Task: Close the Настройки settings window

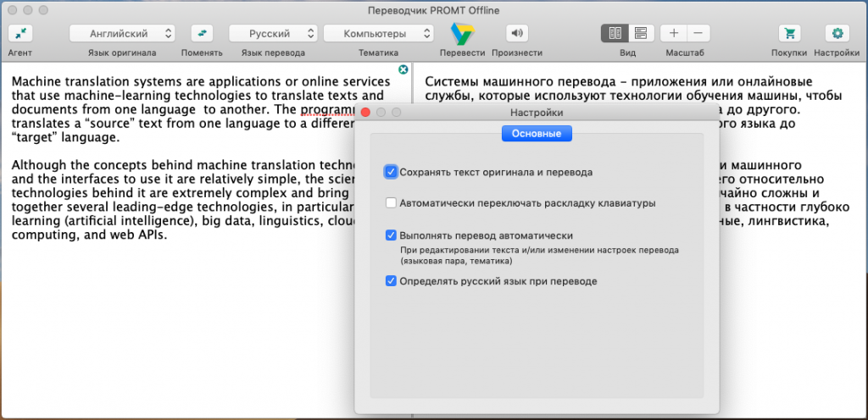Action: point(365,113)
